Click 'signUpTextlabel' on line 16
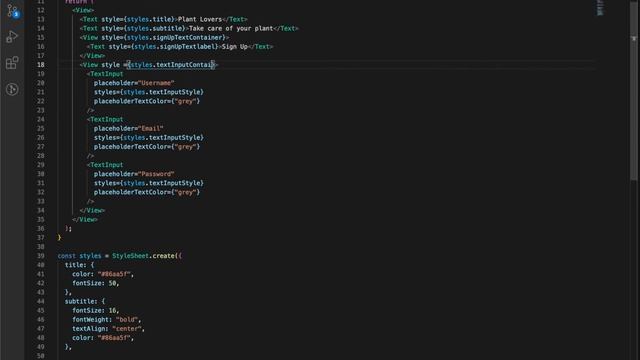Screen dimensions: 640x360 point(187,47)
